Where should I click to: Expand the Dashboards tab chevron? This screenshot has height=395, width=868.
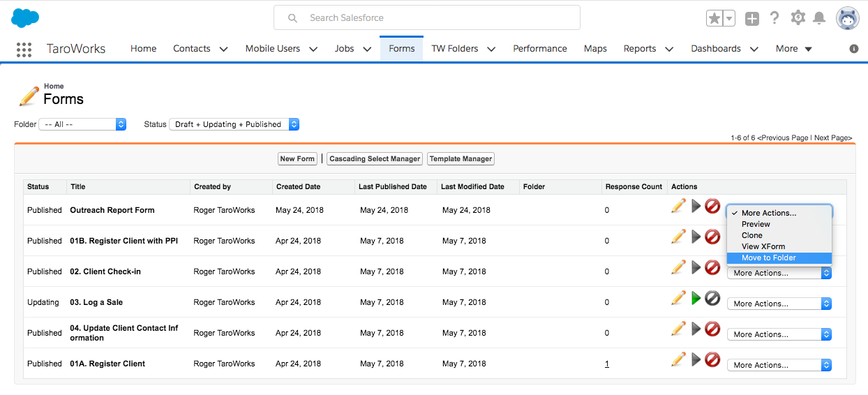click(754, 49)
